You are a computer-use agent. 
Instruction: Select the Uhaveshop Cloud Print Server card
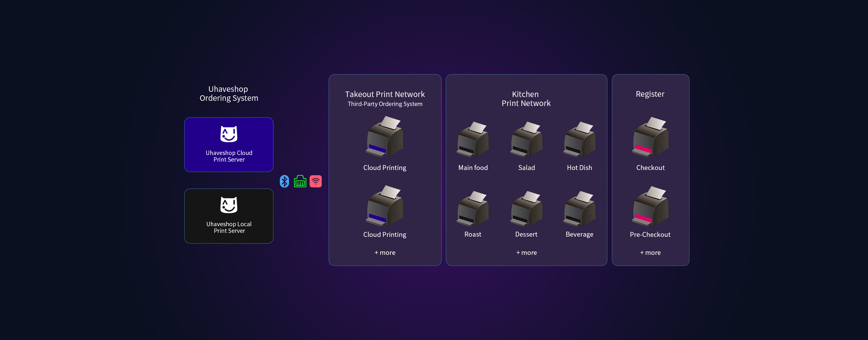229,145
